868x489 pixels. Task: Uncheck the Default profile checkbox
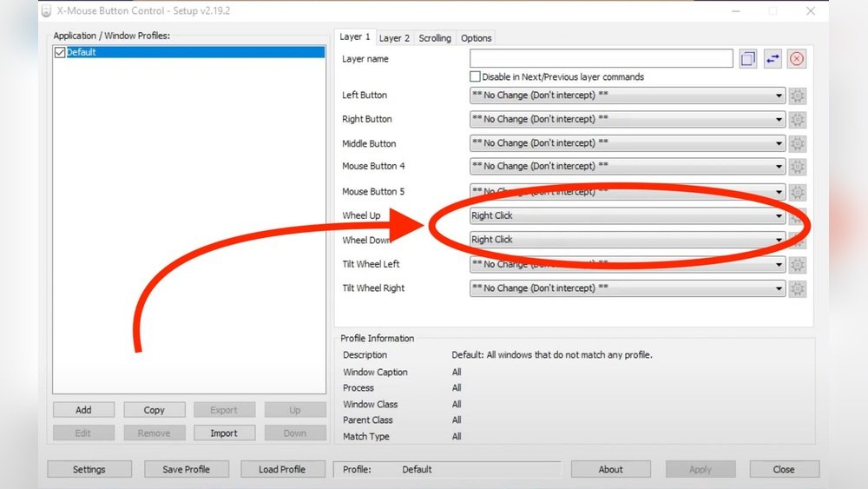coord(60,52)
